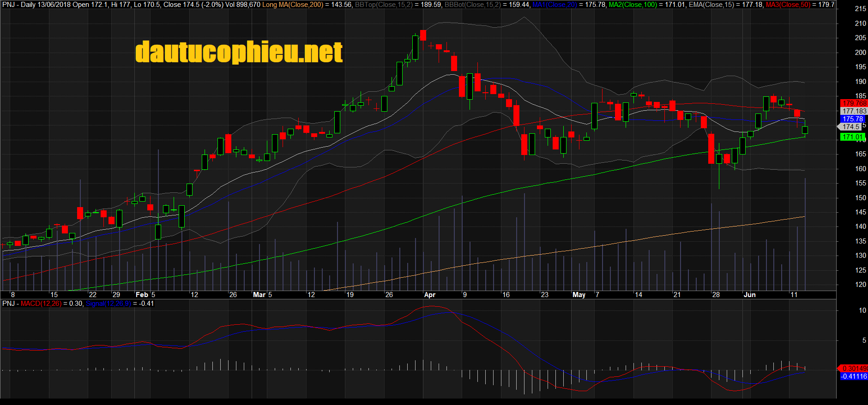
Task: Click the May month marker on date axis
Action: click(x=579, y=295)
